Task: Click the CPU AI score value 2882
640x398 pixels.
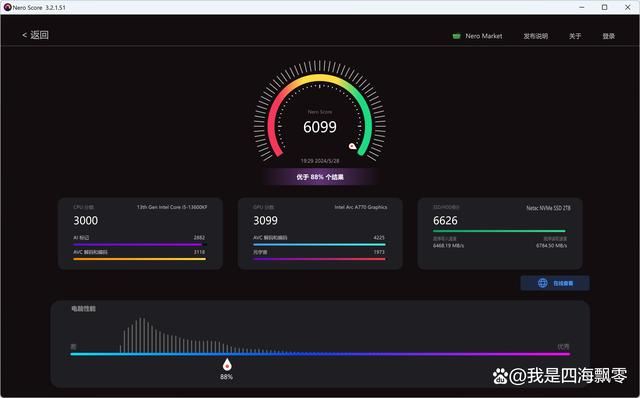Action: 199,237
